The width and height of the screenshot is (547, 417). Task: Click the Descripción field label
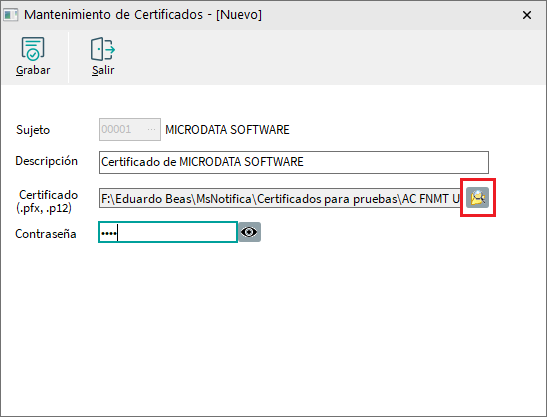[x=46, y=161]
